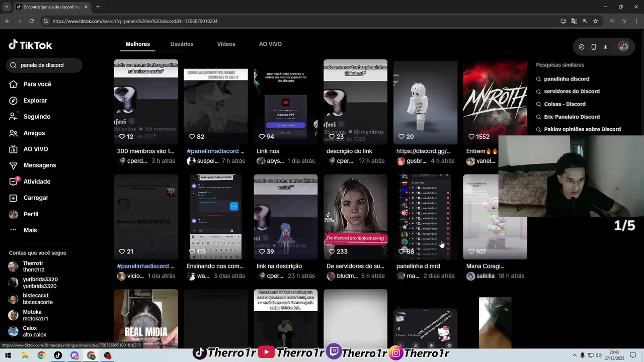Open TikTok profile avatar top right

tap(623, 47)
